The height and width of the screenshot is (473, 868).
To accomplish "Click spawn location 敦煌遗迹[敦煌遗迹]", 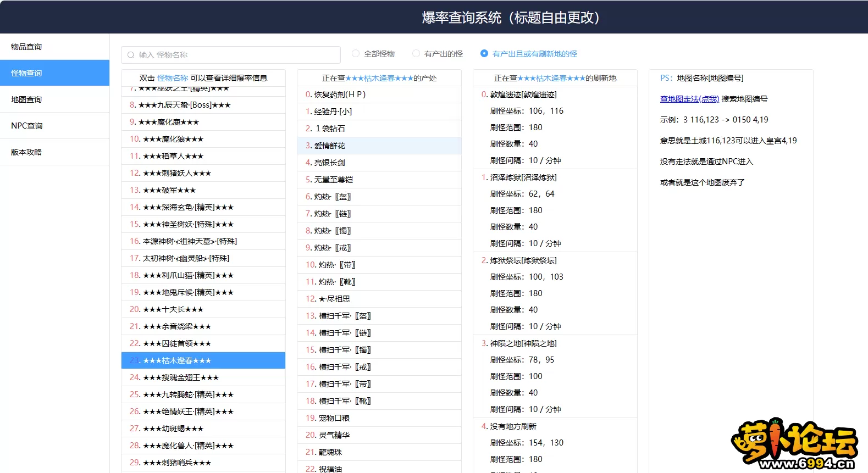I will (523, 94).
